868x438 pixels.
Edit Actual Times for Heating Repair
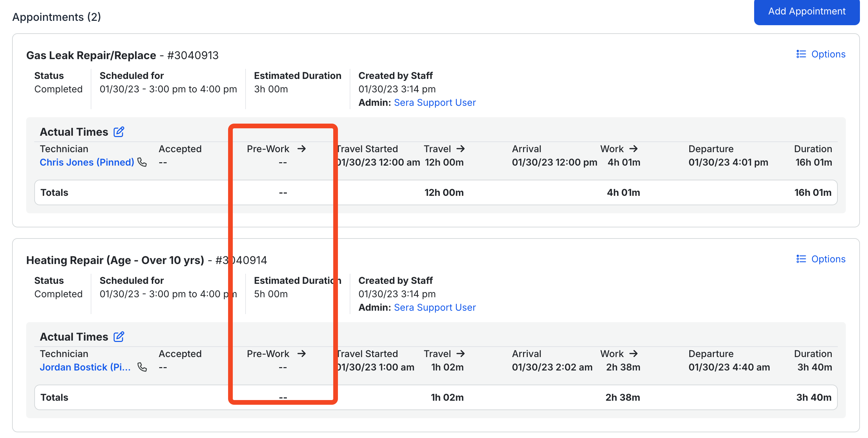click(119, 337)
